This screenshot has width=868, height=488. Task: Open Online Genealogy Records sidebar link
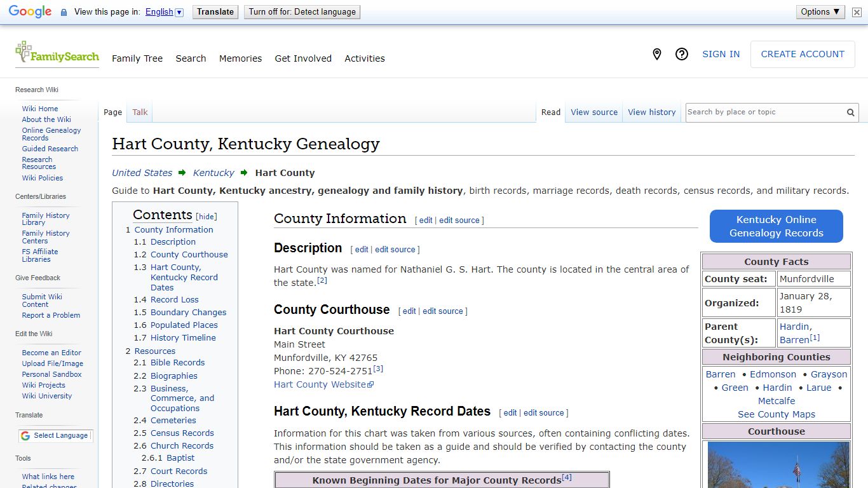click(x=51, y=134)
